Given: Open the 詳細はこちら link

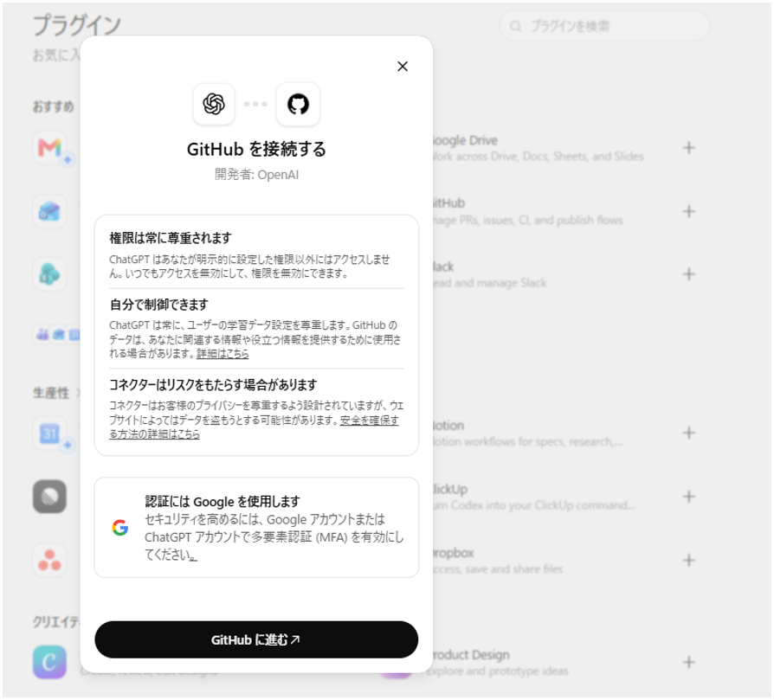Looking at the screenshot, I should point(223,353).
